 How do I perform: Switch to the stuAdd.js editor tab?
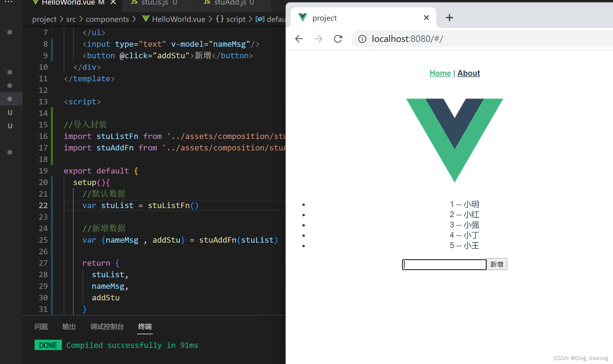pos(230,3)
